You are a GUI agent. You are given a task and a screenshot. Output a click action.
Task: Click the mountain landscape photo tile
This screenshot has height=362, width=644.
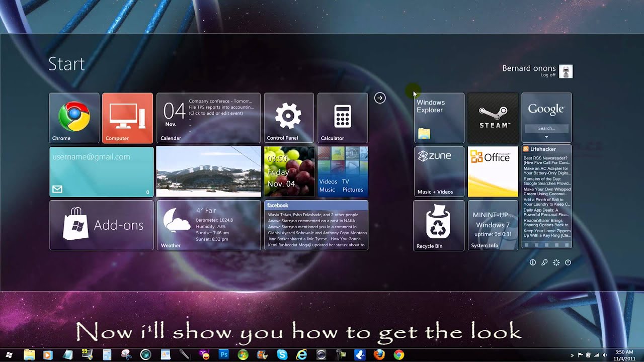pos(208,171)
